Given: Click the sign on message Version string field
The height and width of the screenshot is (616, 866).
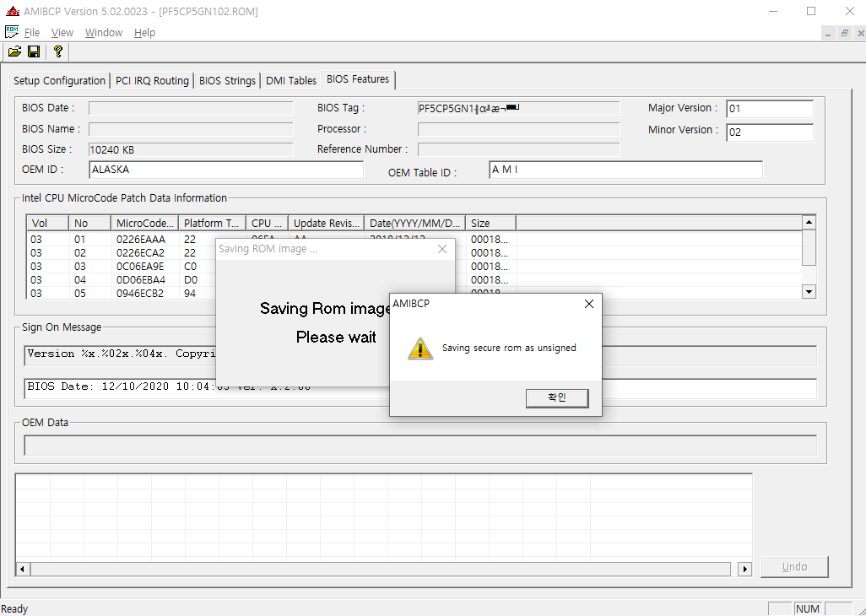Looking at the screenshot, I should (121, 354).
